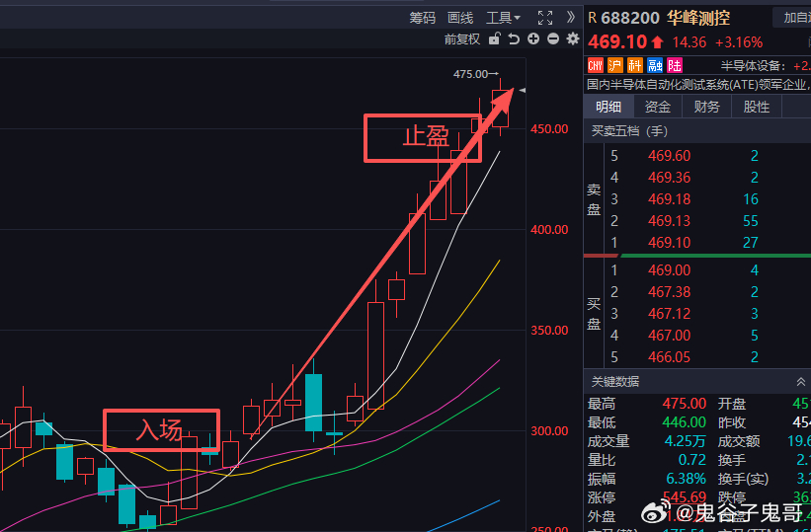Click the undo arrow icon on chart toolbar
The width and height of the screenshot is (811, 532).
(x=514, y=38)
